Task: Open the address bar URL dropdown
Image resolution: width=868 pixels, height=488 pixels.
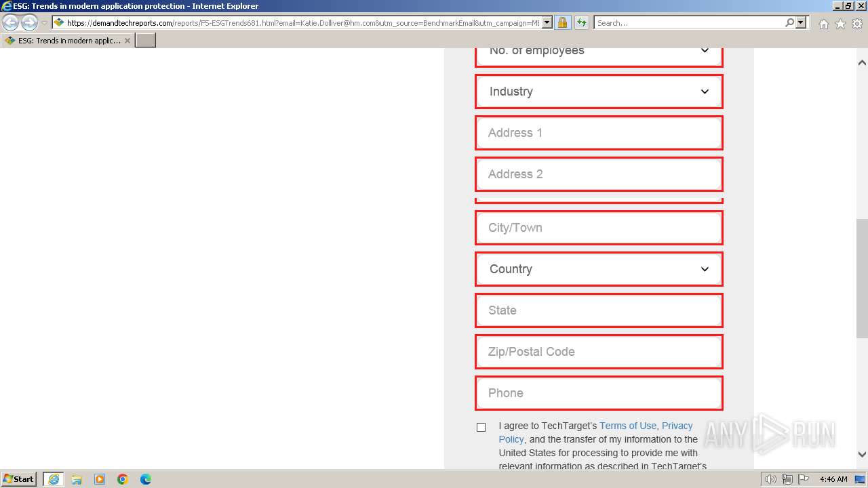Action: point(547,22)
